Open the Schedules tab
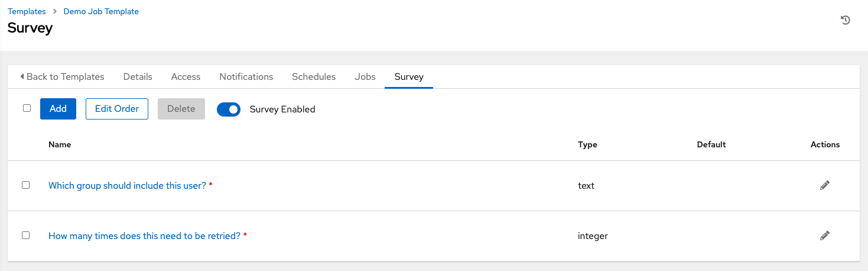Image resolution: width=868 pixels, height=271 pixels. tap(314, 77)
